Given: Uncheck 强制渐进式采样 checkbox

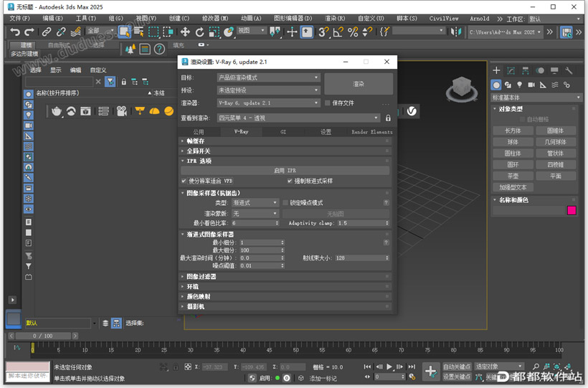Looking at the screenshot, I should 290,181.
